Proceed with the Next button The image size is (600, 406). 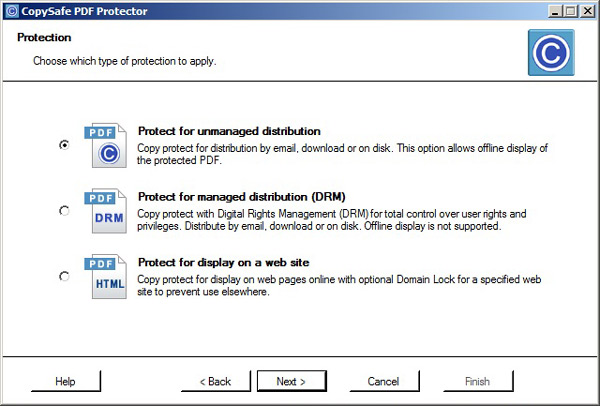click(x=292, y=381)
